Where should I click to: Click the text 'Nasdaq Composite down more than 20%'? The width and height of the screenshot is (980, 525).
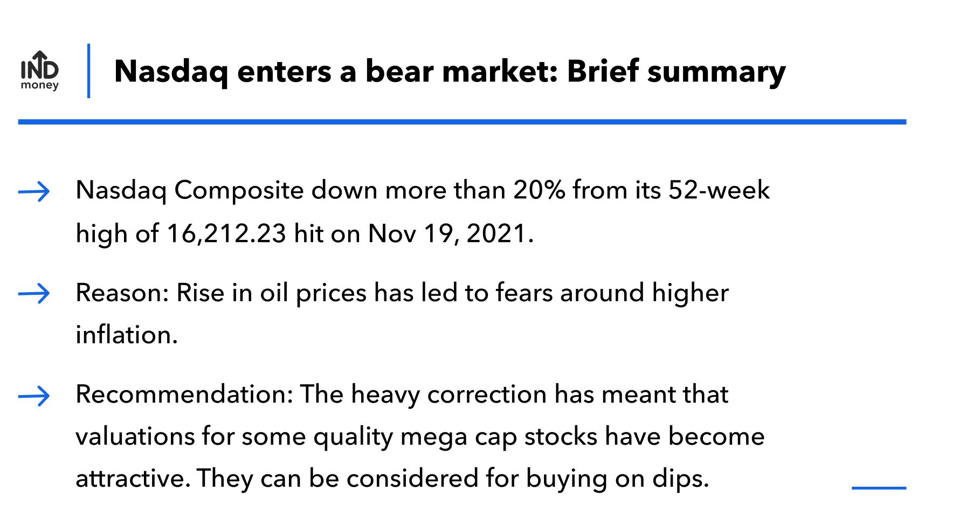tap(320, 190)
